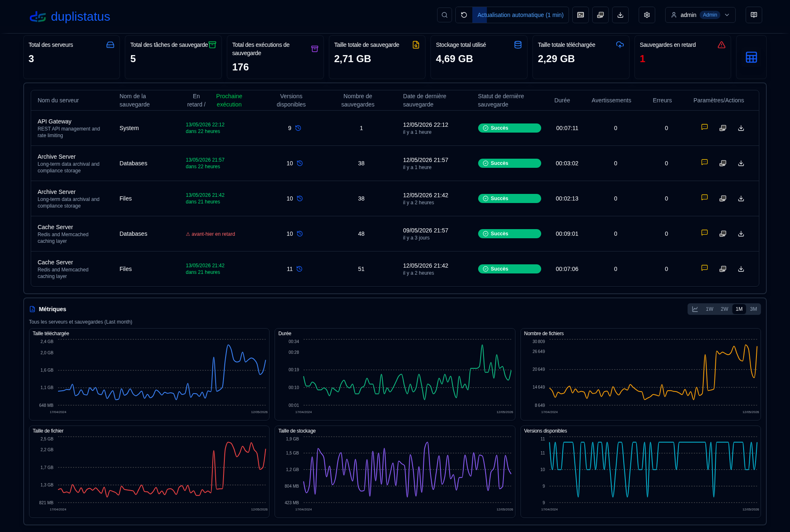Select the 3M metrics range tab
The image size is (790, 532).
754,309
